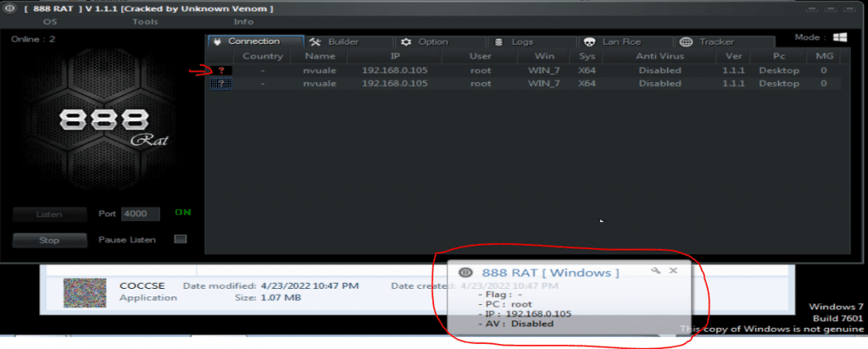Sort by the Ver column header
The width and height of the screenshot is (868, 349).
(x=733, y=56)
